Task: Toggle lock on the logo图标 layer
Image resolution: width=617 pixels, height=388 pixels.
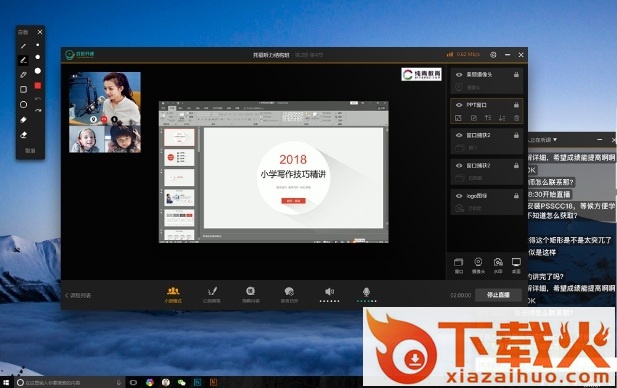Action: coord(516,196)
